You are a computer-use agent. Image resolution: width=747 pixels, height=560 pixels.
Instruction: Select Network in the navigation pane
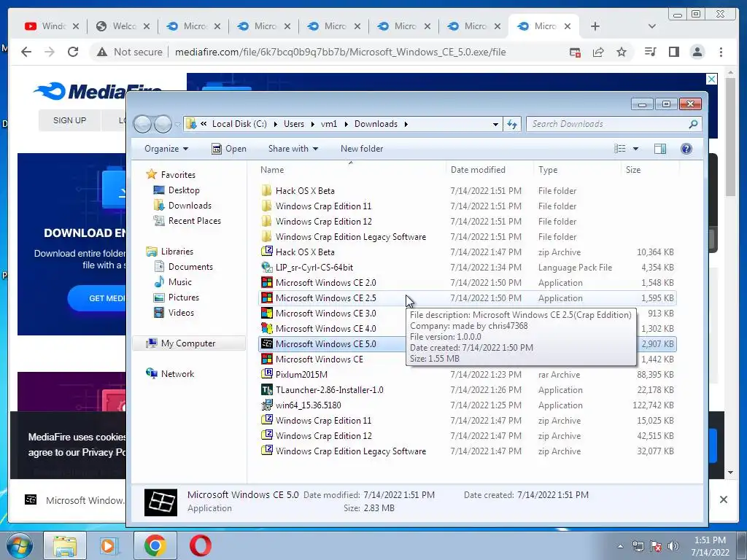click(177, 374)
